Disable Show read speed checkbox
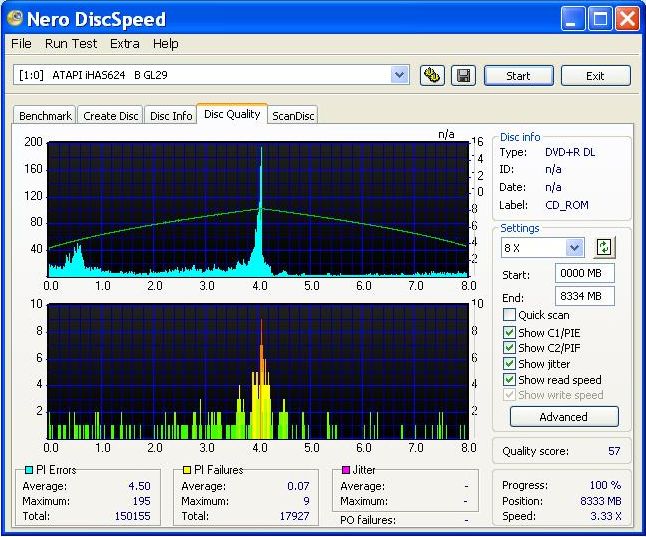 point(510,380)
